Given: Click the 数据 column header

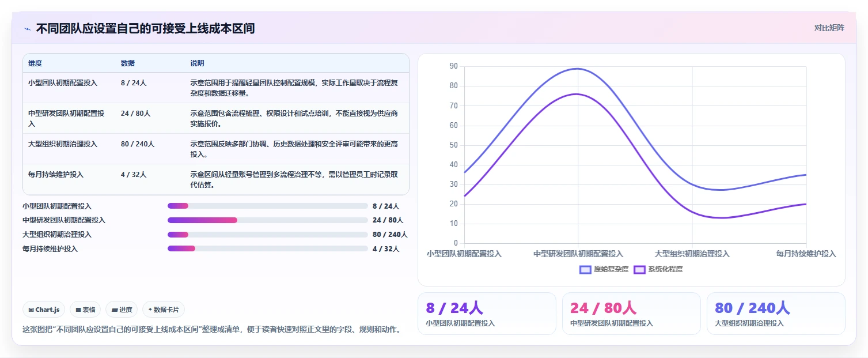Looking at the screenshot, I should pos(128,63).
